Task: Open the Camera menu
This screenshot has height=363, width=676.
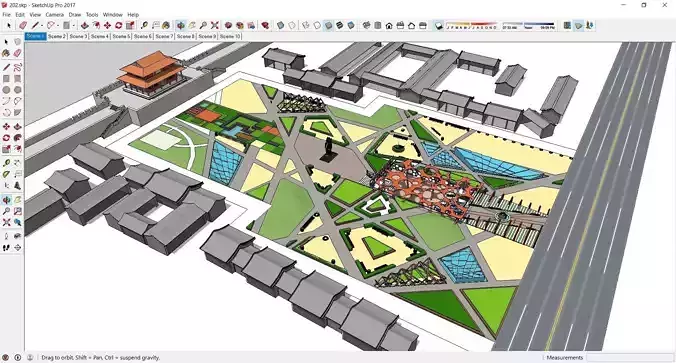Action: [x=55, y=15]
